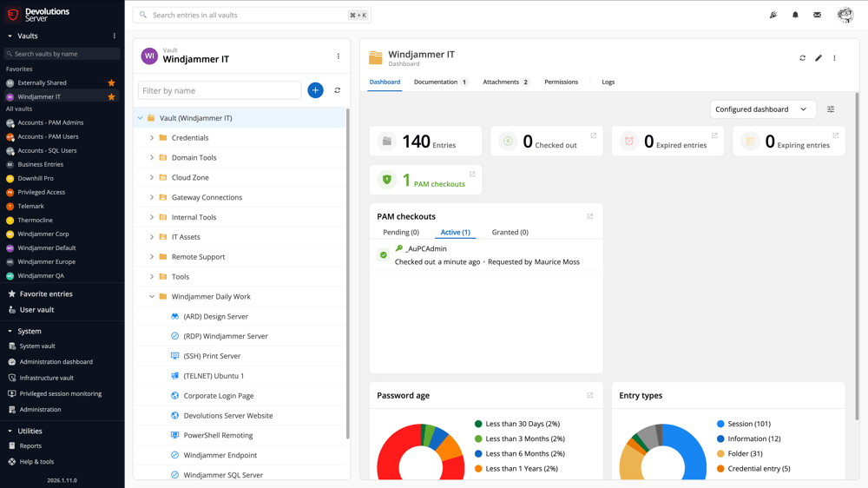This screenshot has height=488, width=868.
Task: Switch to the Documentation tab
Action: 436,82
